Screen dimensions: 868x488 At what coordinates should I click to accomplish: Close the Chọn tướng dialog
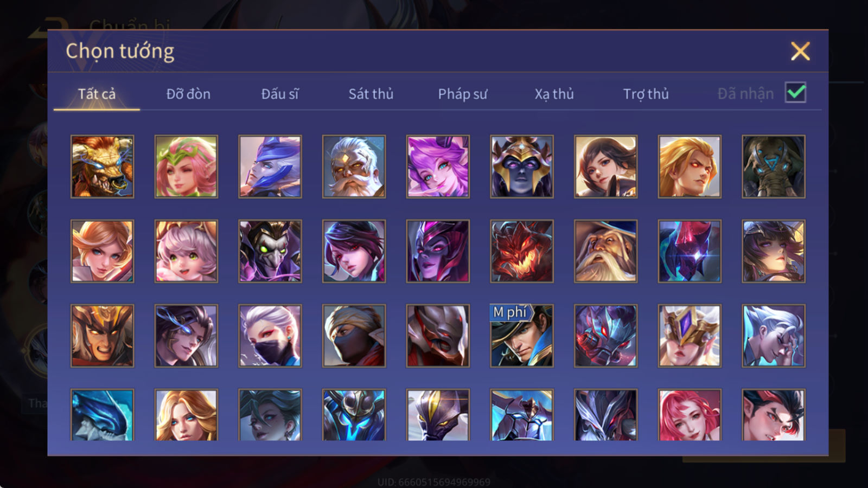click(800, 52)
